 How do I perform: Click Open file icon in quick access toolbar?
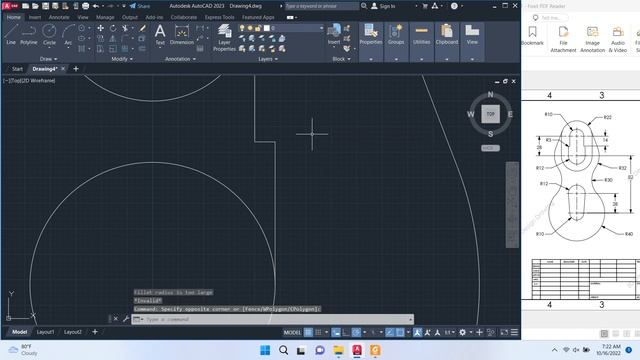click(35, 6)
